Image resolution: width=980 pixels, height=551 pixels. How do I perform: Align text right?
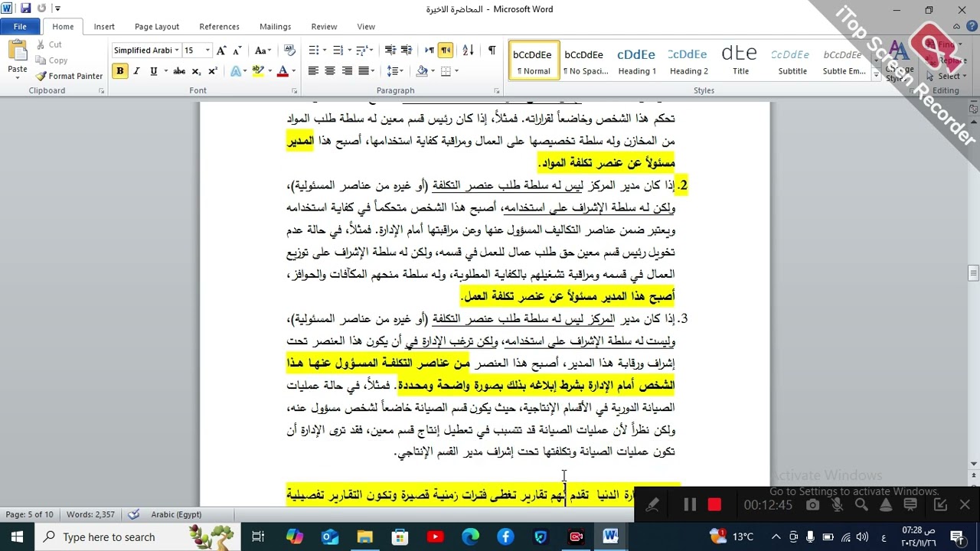coord(347,71)
